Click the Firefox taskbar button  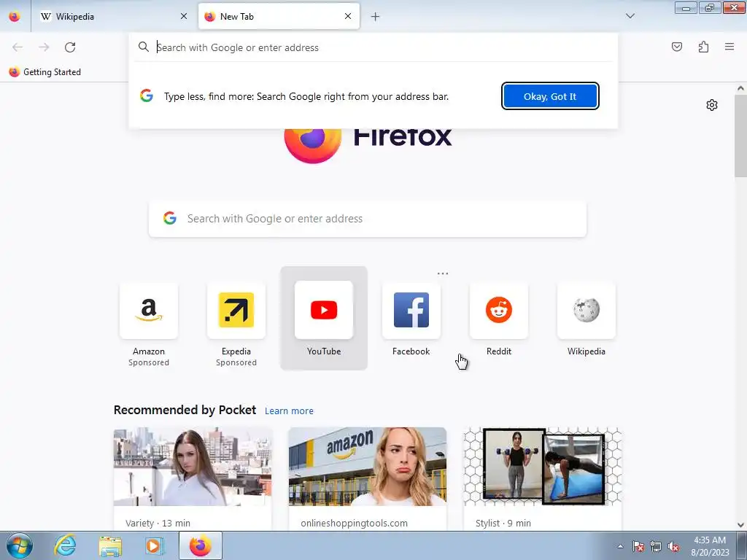(x=201, y=545)
